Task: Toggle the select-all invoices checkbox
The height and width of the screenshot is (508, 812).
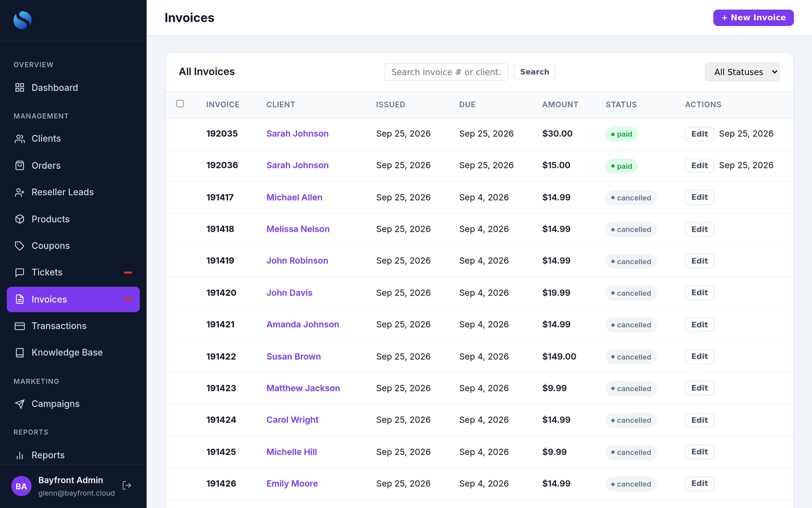Action: 180,104
